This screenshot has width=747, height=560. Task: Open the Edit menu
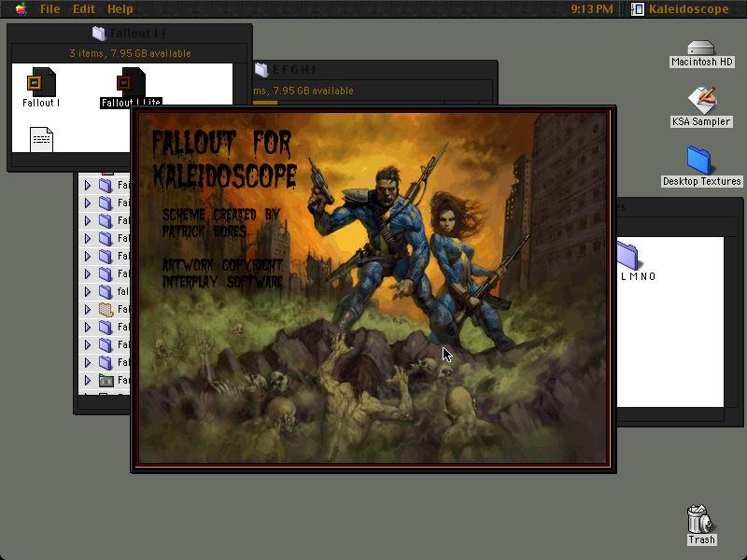click(x=84, y=9)
